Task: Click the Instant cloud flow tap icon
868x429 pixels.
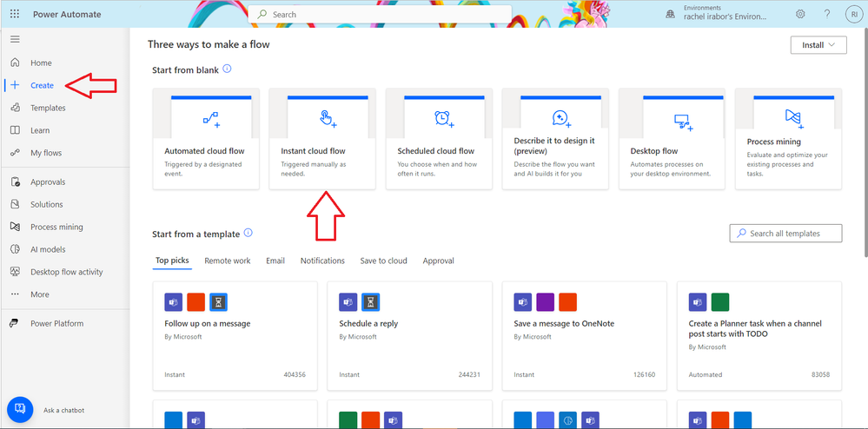Action: coord(328,118)
